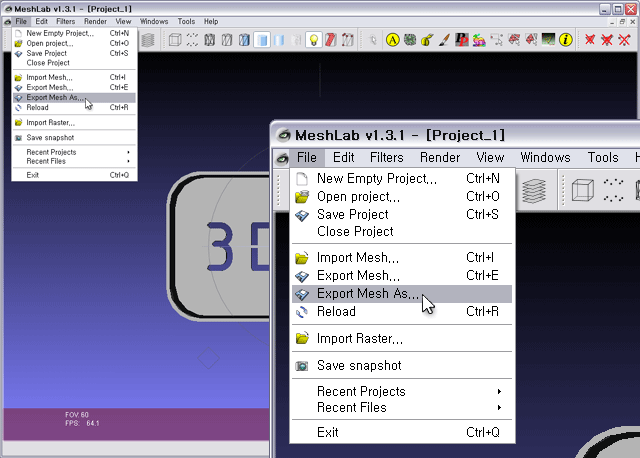Click the large layer dialog icon in enlarged inset

pos(534,191)
